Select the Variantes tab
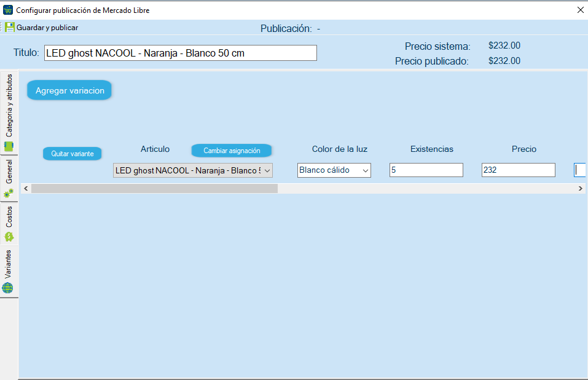 point(9,272)
